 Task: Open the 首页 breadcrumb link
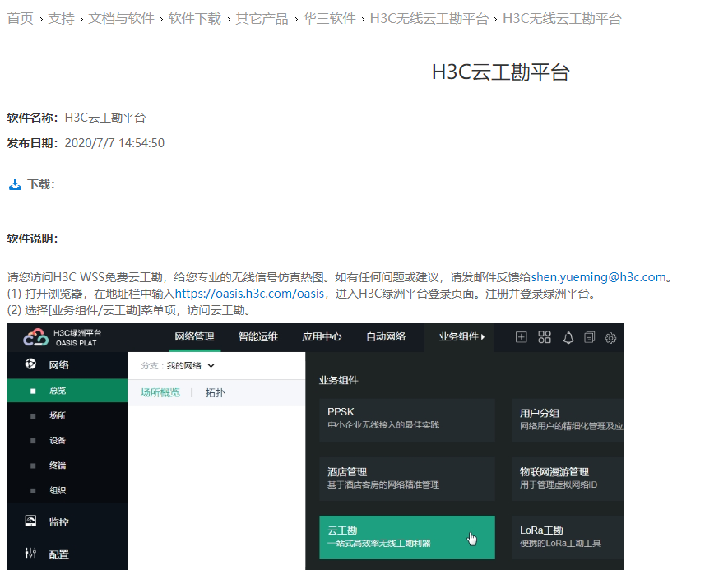pos(21,19)
